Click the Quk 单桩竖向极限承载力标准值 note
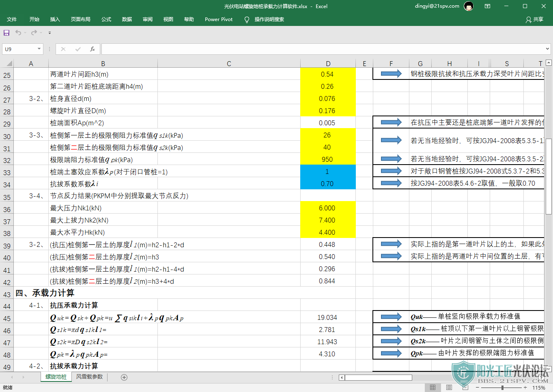553x392 pixels. (x=465, y=316)
